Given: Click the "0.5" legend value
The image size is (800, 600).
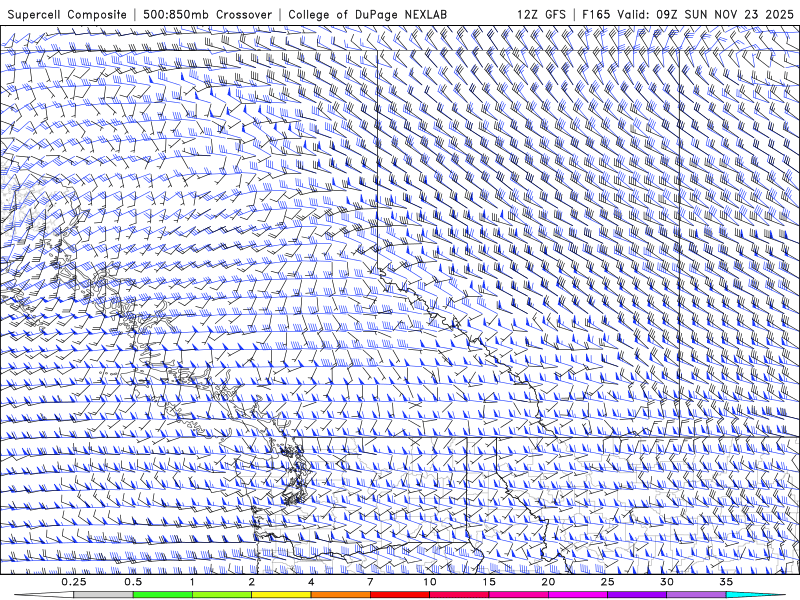Looking at the screenshot, I should (133, 582).
